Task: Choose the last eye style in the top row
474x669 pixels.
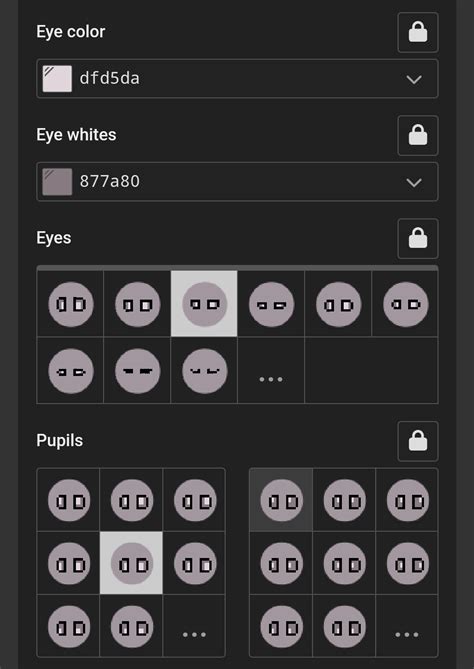Action: coord(405,304)
